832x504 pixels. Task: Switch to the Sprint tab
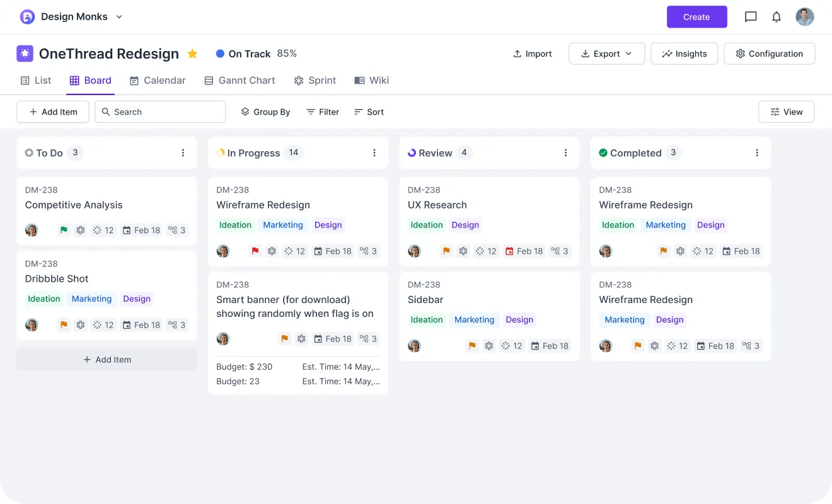315,81
